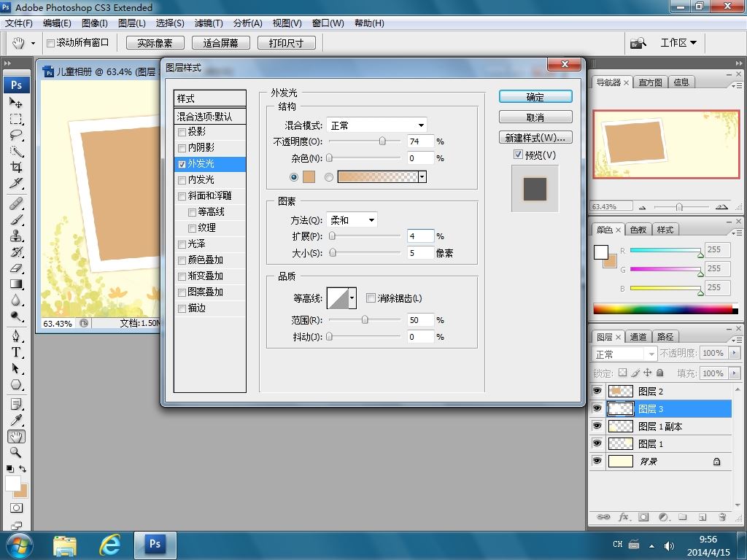
Task: Choose the Eraser tool
Action: pyautogui.click(x=16, y=268)
